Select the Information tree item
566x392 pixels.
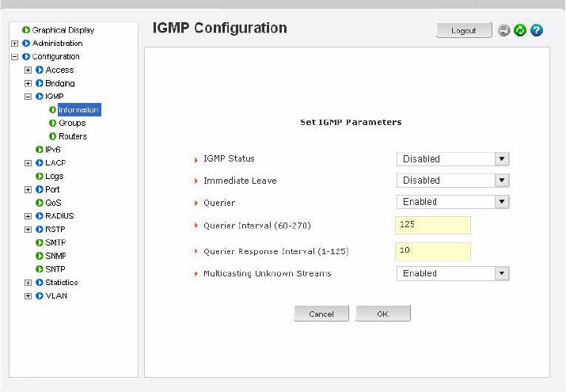pos(78,110)
